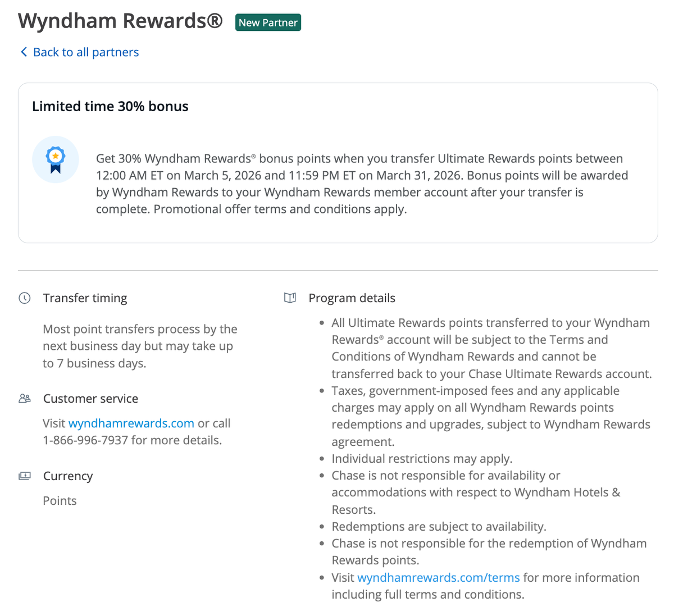The width and height of the screenshot is (674, 616).
Task: Click the Currency card icon
Action: (x=24, y=476)
